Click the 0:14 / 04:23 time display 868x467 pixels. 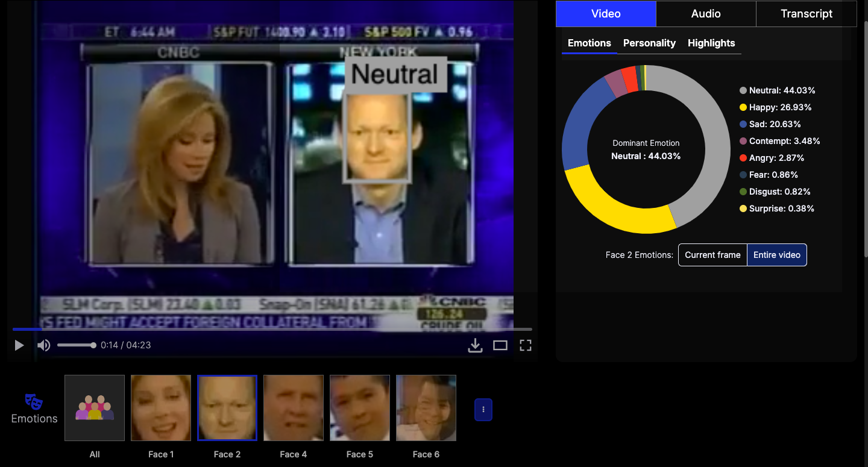[x=126, y=345]
